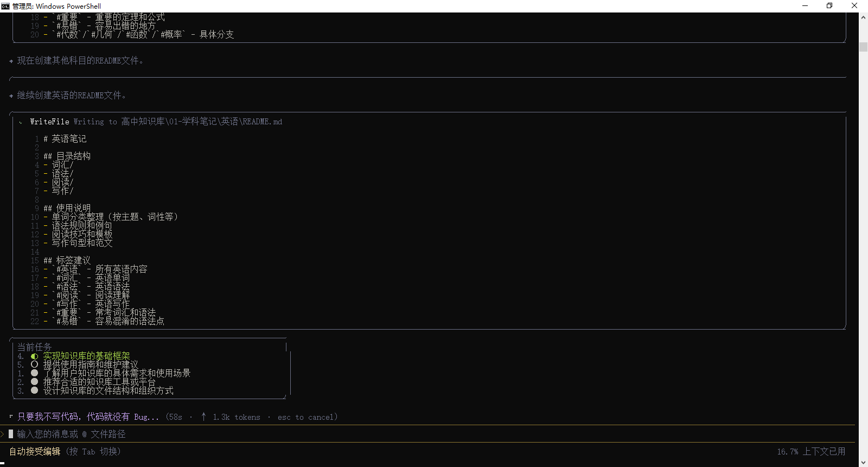Click the '#英语 - 所有英语内容' line
Image resolution: width=868 pixels, height=467 pixels.
tap(95, 269)
